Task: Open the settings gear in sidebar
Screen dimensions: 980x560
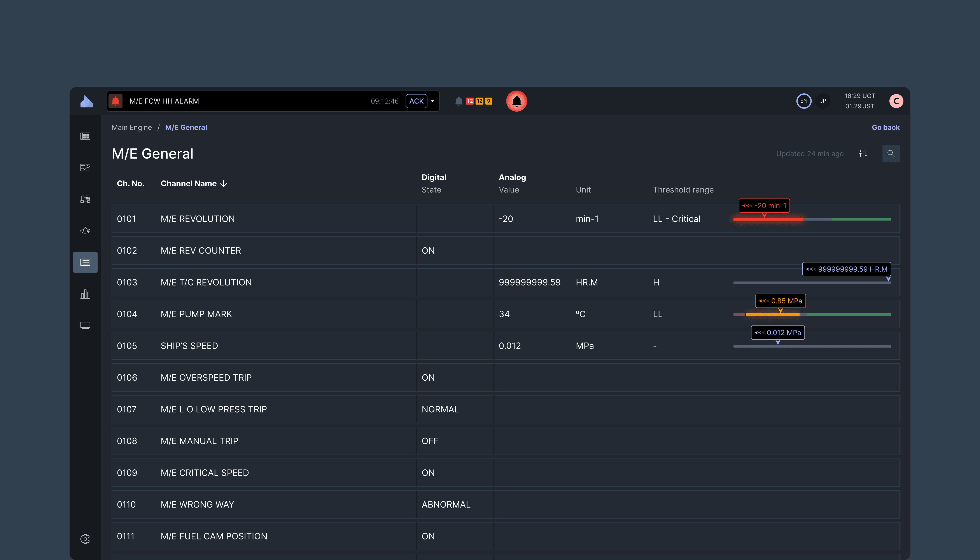Action: tap(85, 539)
